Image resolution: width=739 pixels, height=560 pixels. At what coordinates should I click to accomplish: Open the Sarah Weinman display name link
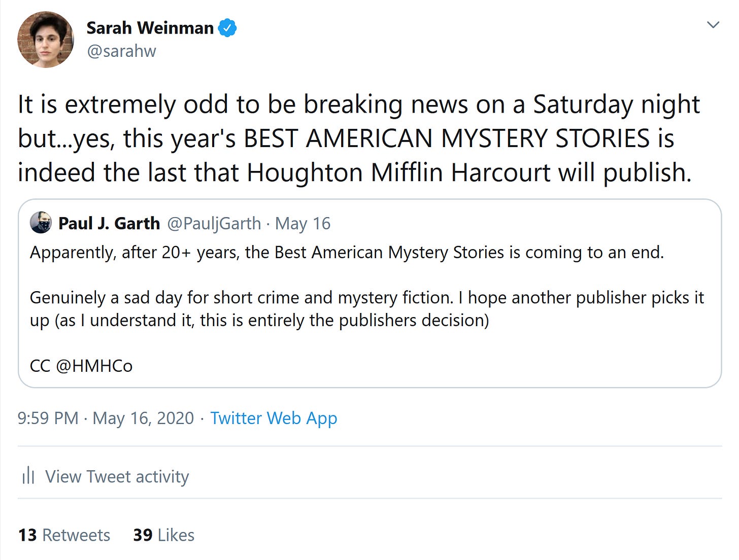pyautogui.click(x=150, y=28)
